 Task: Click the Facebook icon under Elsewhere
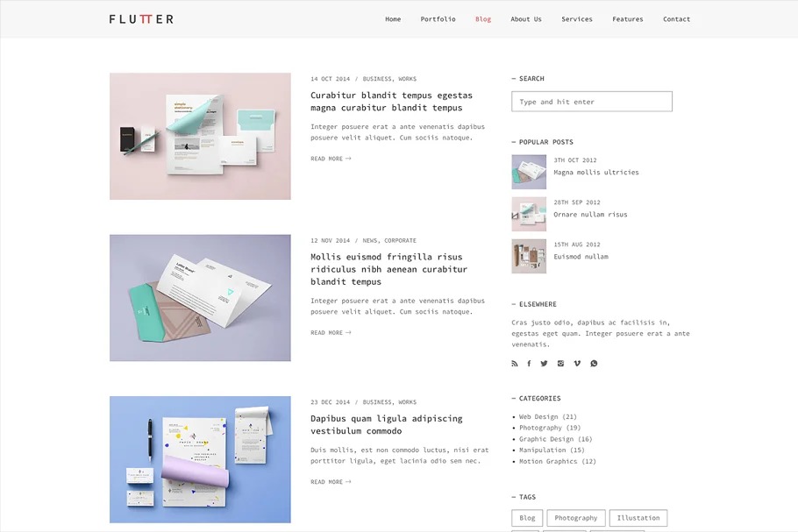(529, 363)
